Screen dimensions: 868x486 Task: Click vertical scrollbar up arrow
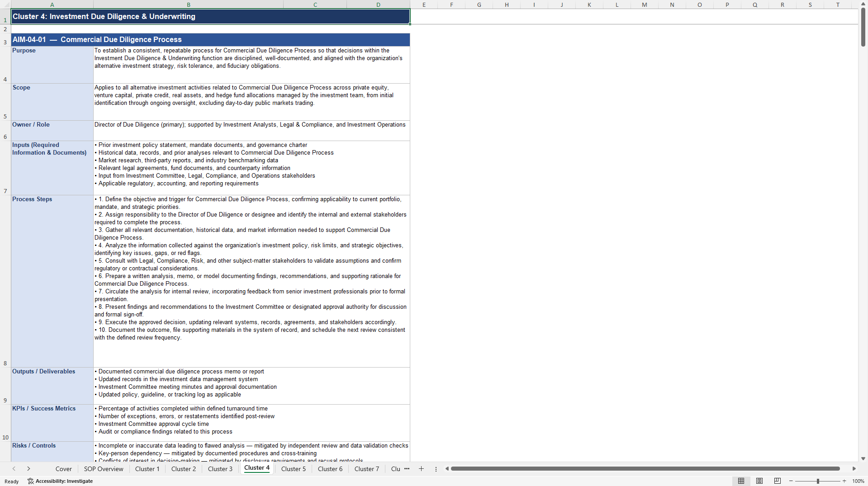(863, 4)
